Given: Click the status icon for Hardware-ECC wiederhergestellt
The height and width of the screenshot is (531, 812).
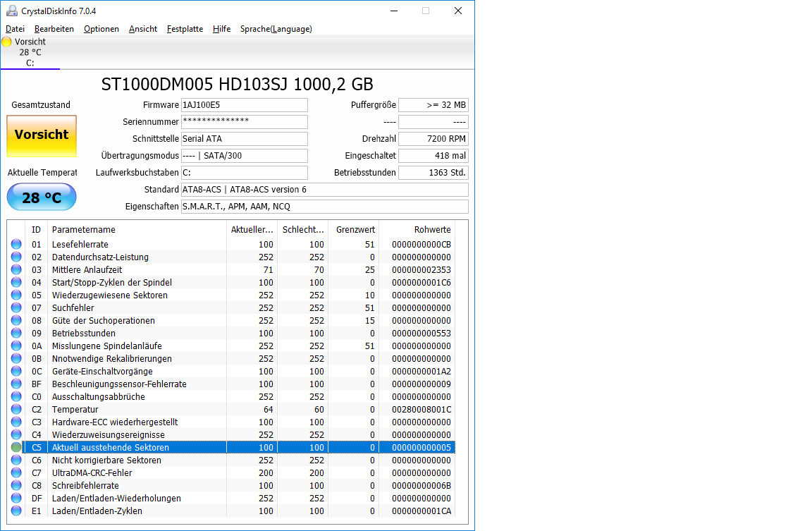Looking at the screenshot, I should click(17, 422).
